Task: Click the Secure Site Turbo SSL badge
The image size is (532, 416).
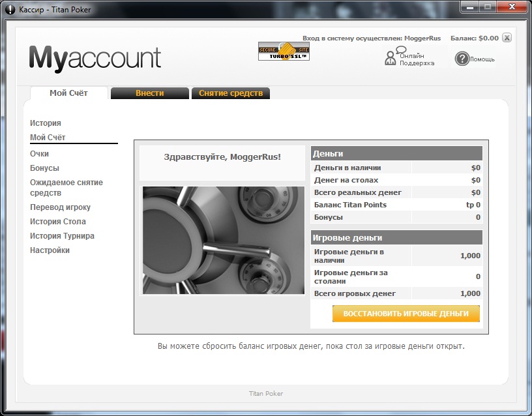Action: (284, 52)
